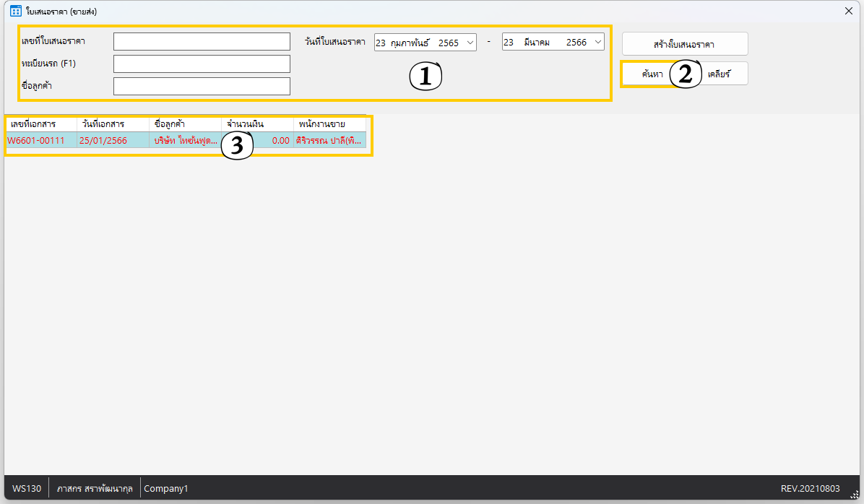Select year 2565 in the start date

pos(448,43)
